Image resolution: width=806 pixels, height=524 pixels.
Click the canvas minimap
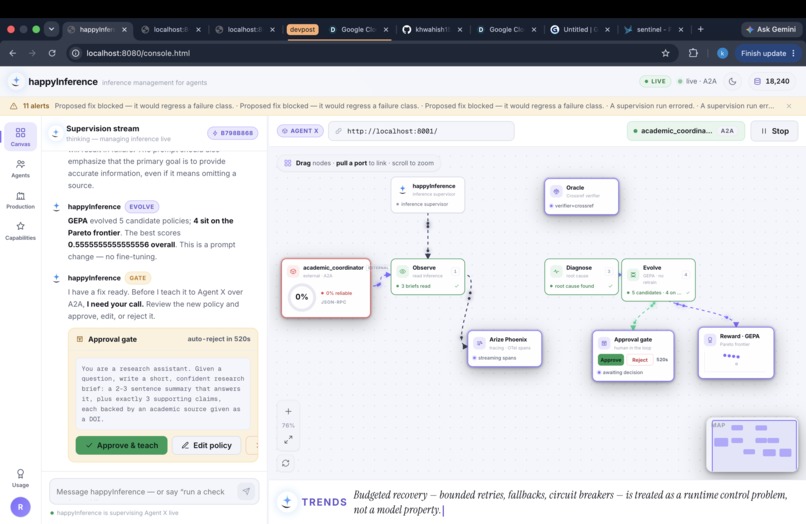[752, 445]
